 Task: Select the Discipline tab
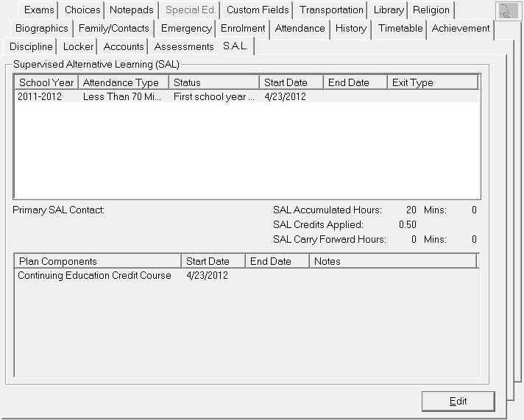[32, 47]
